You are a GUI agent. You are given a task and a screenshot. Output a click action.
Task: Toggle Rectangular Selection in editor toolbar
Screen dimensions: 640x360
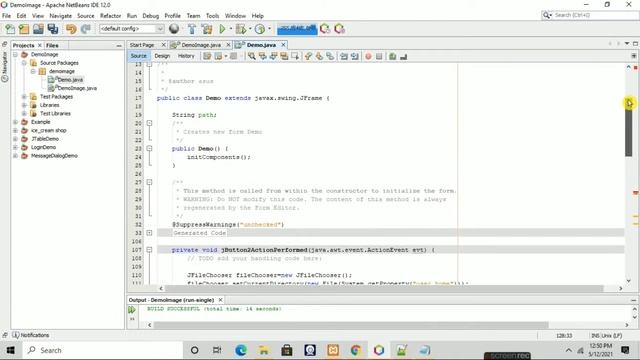[295, 56]
